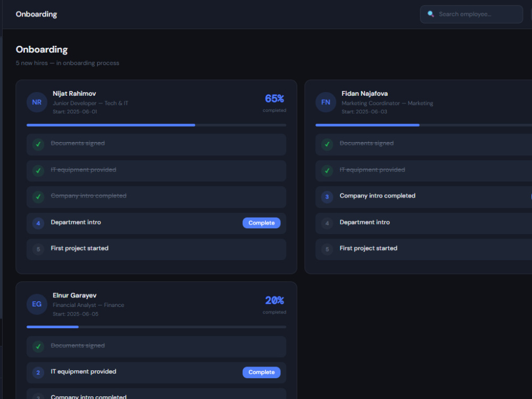
Task: Click Elnur Garayev's EG avatar
Action: pyautogui.click(x=37, y=304)
